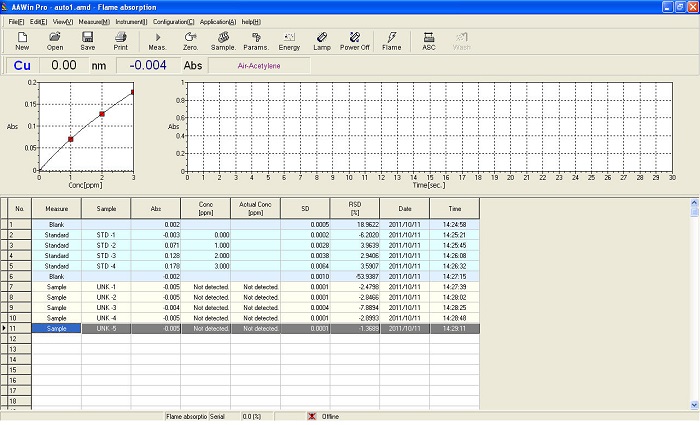Click the RSD [%] column header
The height and width of the screenshot is (425, 700).
(355, 208)
